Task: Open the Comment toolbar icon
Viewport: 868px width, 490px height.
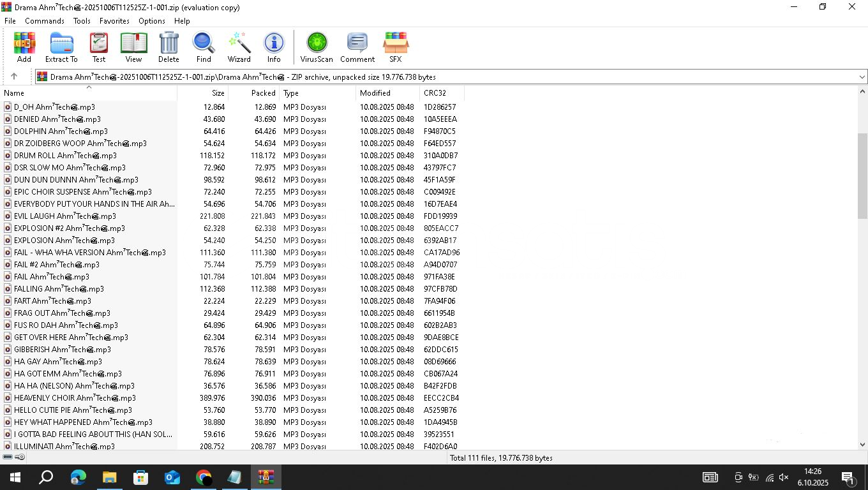Action: [357, 47]
